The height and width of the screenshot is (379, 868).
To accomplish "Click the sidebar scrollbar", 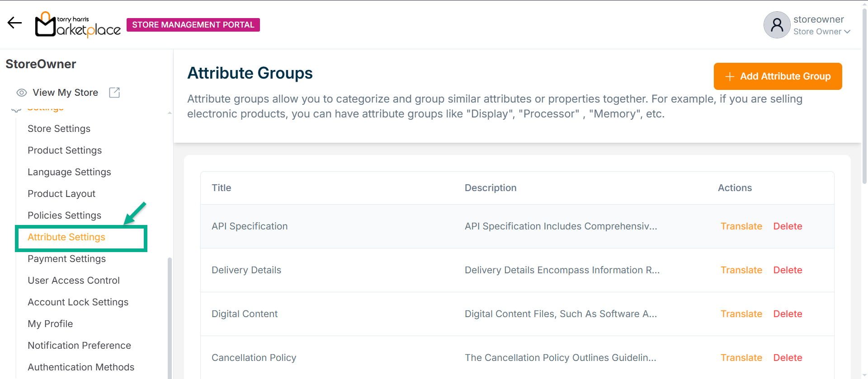I will pyautogui.click(x=170, y=316).
